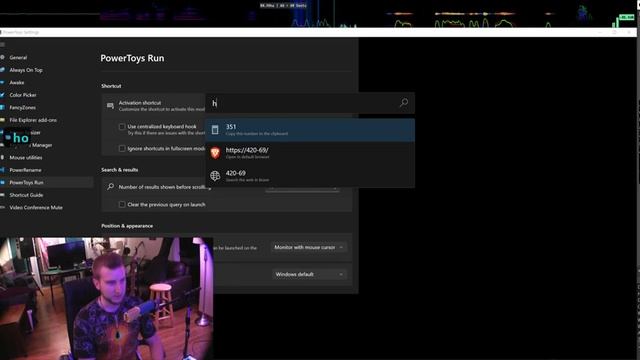Viewport: 640px width, 360px height.
Task: Select the 420-69 web search result
Action: 310,176
